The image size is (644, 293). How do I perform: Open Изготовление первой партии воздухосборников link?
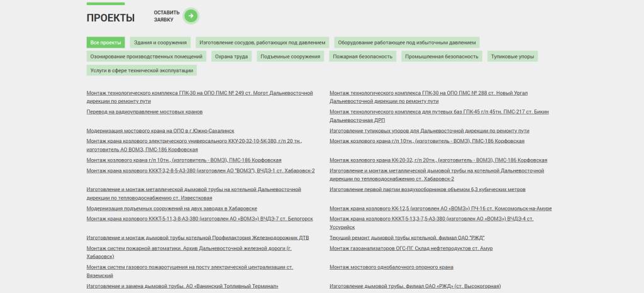tap(428, 189)
